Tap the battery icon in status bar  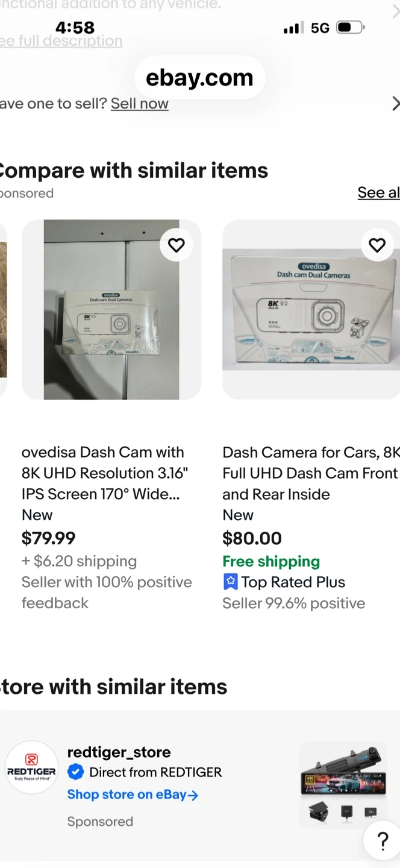pyautogui.click(x=350, y=28)
